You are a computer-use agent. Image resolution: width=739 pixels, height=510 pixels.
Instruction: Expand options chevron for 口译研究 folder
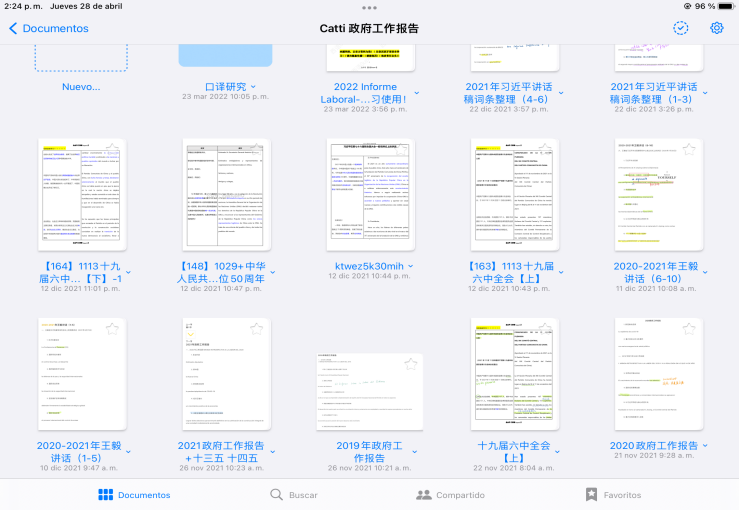coord(253,87)
